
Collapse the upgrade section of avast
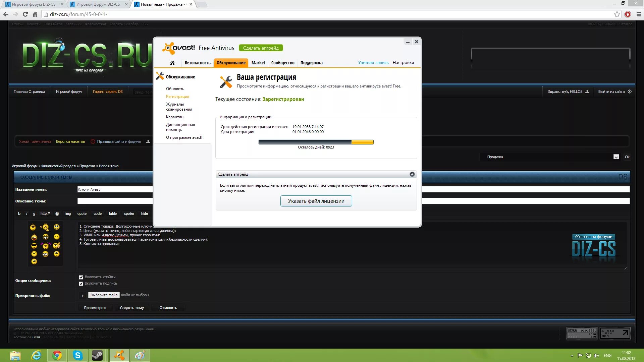click(412, 174)
